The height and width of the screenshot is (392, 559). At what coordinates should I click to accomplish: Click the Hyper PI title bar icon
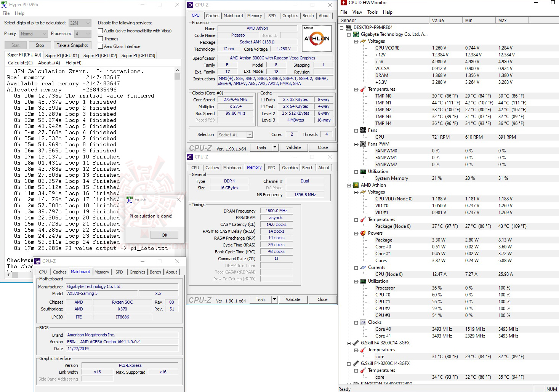pyautogui.click(x=5, y=5)
